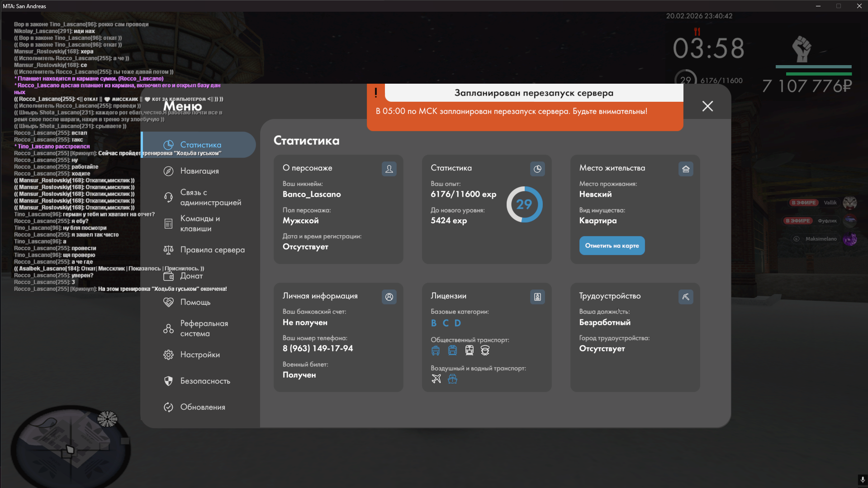Go to Настройки in the menu
Viewport: 868px width, 488px height.
click(x=200, y=355)
